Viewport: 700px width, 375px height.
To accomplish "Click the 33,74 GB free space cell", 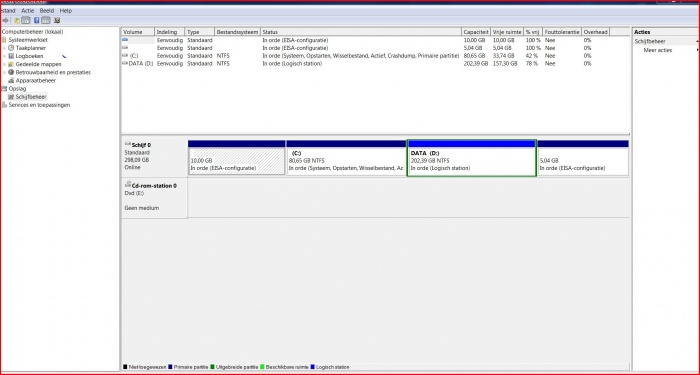I will click(505, 56).
